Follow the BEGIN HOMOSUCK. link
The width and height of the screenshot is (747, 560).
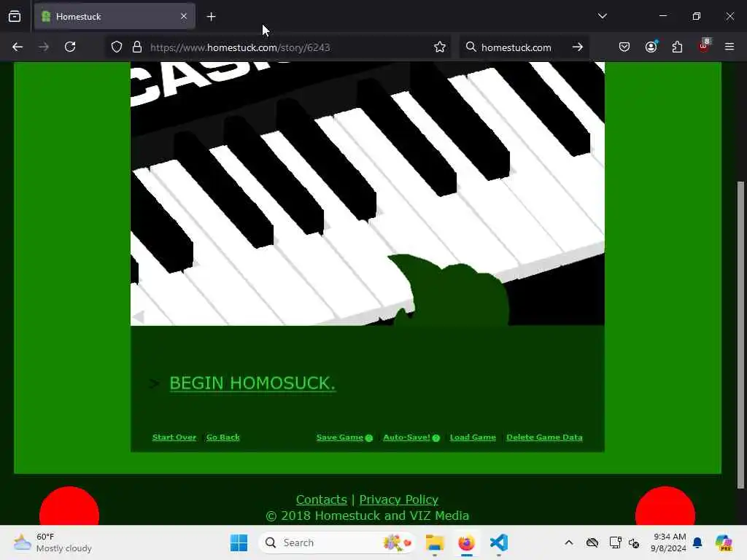click(252, 384)
